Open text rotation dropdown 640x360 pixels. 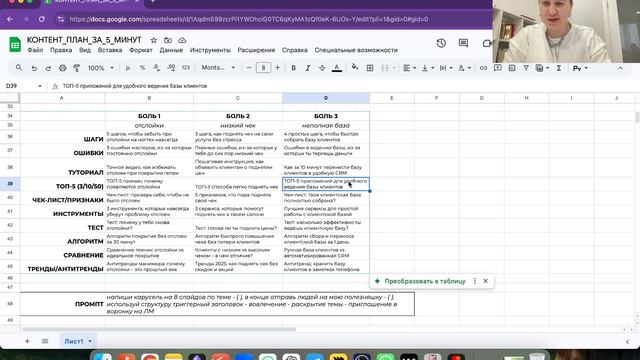click(464, 68)
